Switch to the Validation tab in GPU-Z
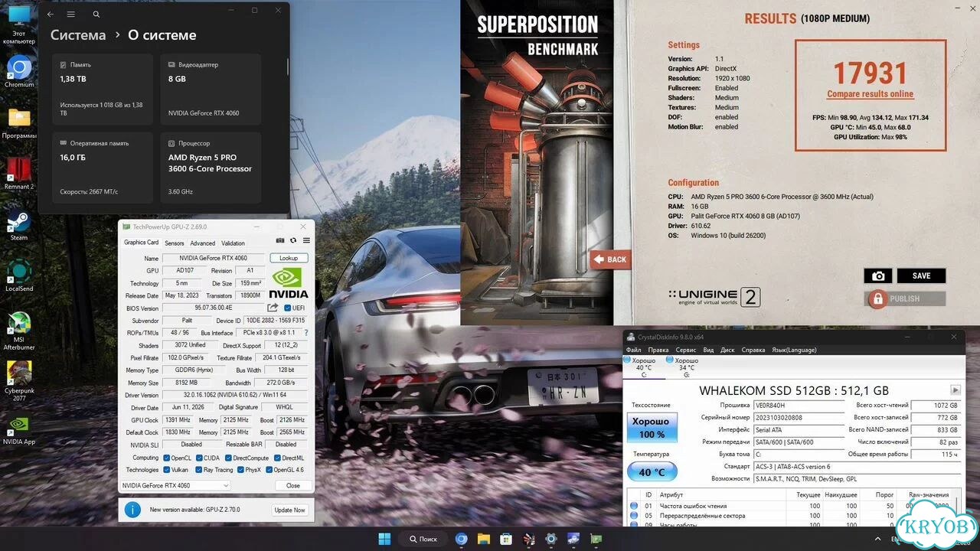Image resolution: width=980 pixels, height=551 pixels. (x=233, y=243)
